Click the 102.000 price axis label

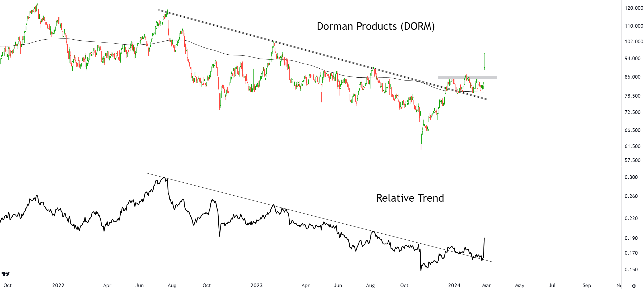pos(634,41)
